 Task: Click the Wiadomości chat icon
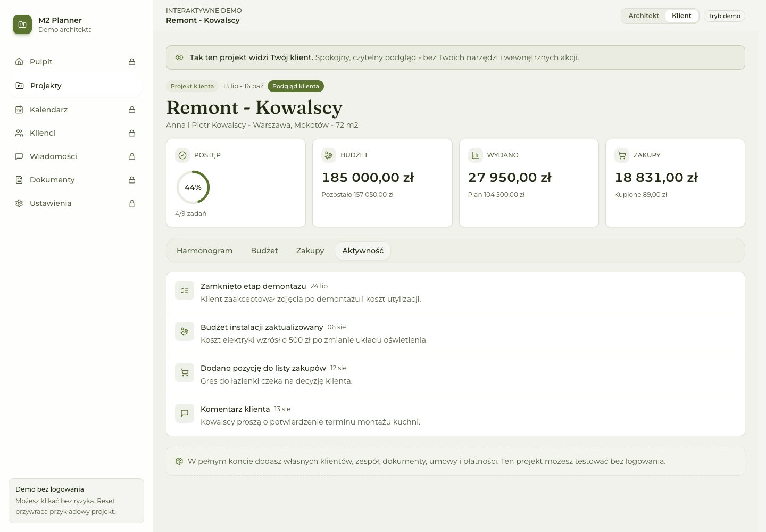click(x=19, y=156)
